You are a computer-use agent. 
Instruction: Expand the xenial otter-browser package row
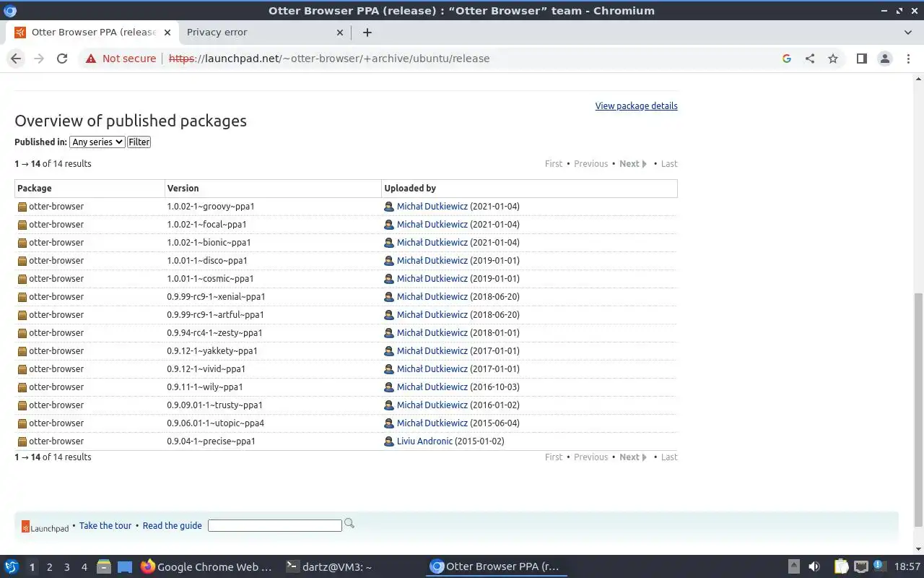tap(346, 296)
